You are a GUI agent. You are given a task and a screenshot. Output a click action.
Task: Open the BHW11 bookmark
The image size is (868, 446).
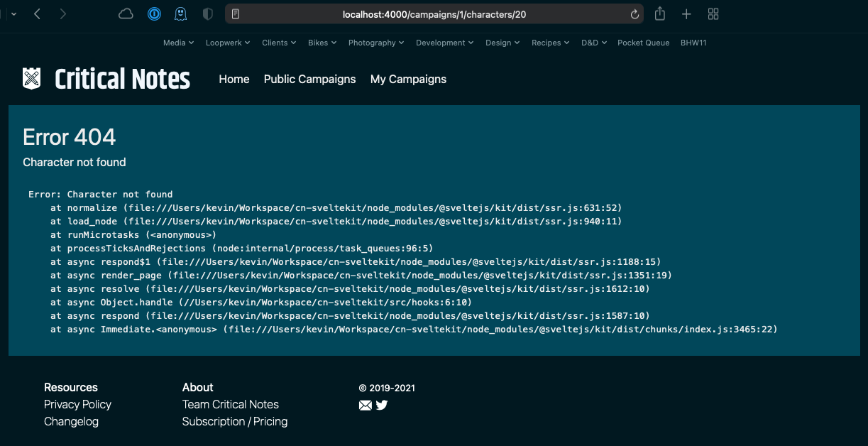click(x=693, y=43)
